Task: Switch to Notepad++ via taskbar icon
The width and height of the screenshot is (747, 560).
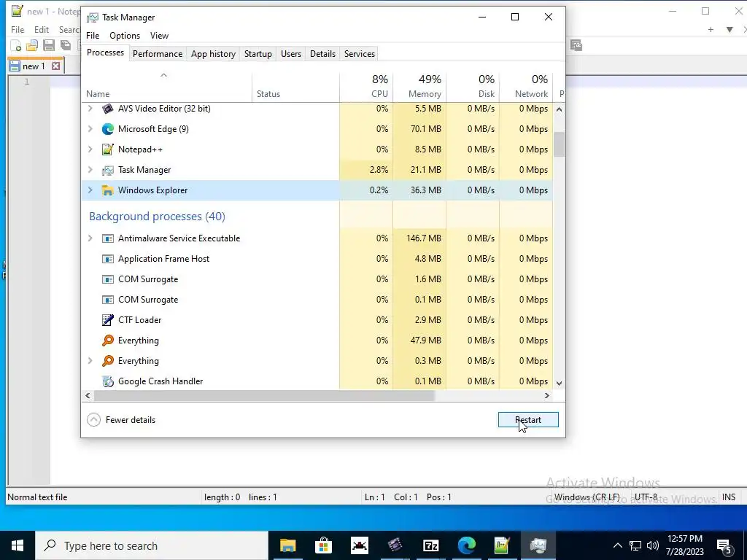Action: click(502, 545)
